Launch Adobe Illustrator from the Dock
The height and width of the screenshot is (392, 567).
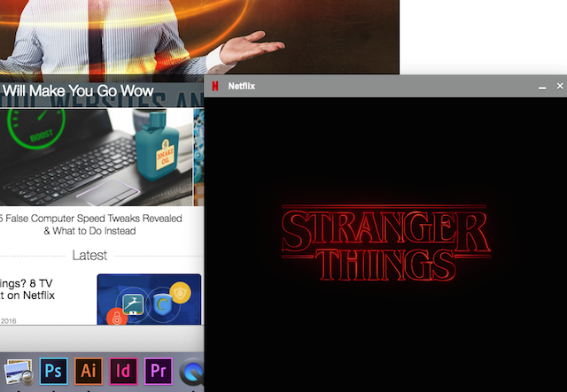point(89,371)
